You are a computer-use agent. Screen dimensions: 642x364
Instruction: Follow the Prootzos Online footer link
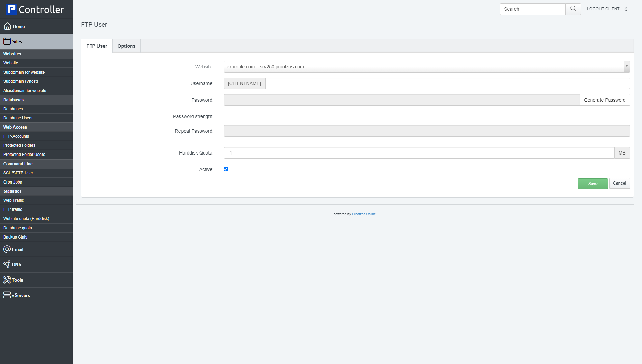pos(364,214)
